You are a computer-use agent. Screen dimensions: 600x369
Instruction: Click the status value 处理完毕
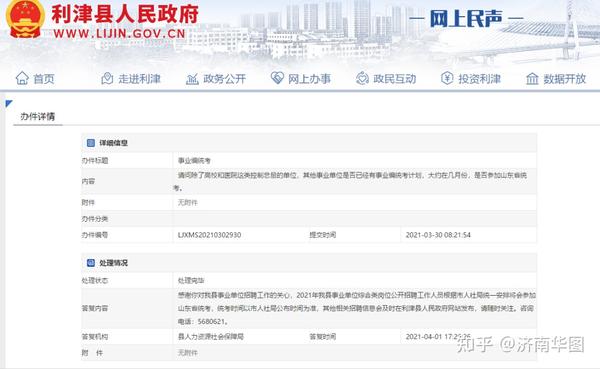coord(191,281)
